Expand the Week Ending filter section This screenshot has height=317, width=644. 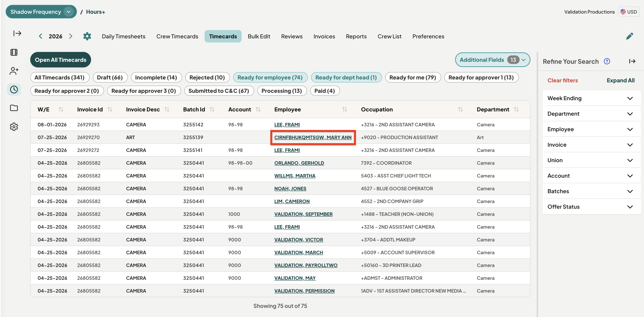pos(591,98)
